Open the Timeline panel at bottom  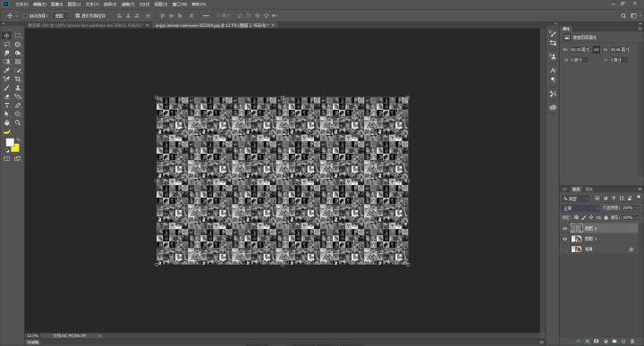pos(33,342)
